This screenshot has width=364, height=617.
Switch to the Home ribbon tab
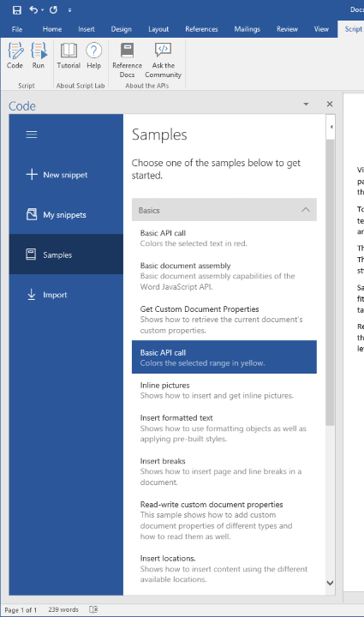[x=52, y=29]
